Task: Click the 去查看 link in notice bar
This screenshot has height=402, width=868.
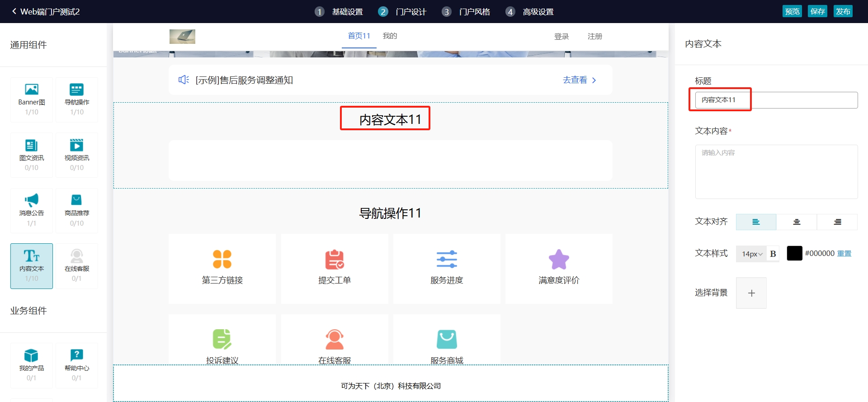Action: click(x=580, y=80)
